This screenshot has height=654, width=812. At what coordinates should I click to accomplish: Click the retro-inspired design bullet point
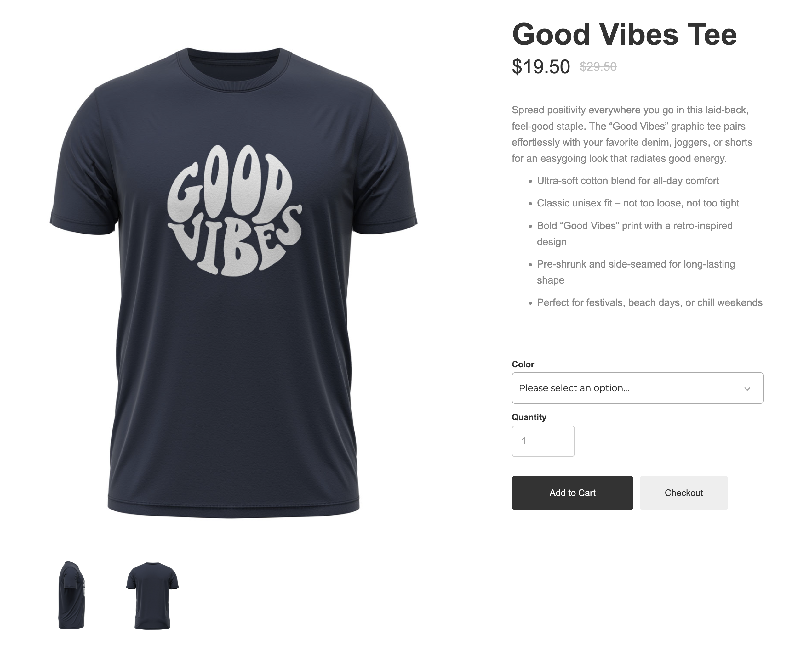[x=634, y=234]
